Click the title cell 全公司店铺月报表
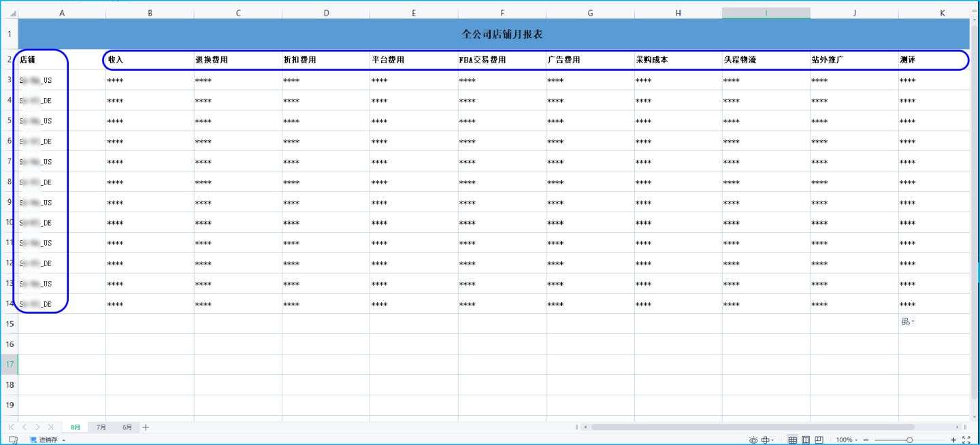This screenshot has width=980, height=445. pyautogui.click(x=493, y=34)
